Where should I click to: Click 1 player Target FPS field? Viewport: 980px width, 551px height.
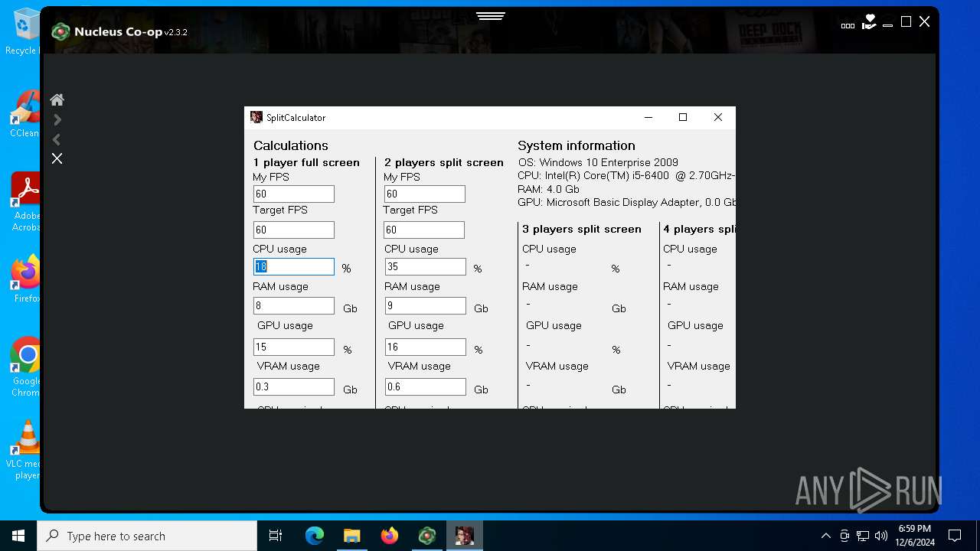294,230
